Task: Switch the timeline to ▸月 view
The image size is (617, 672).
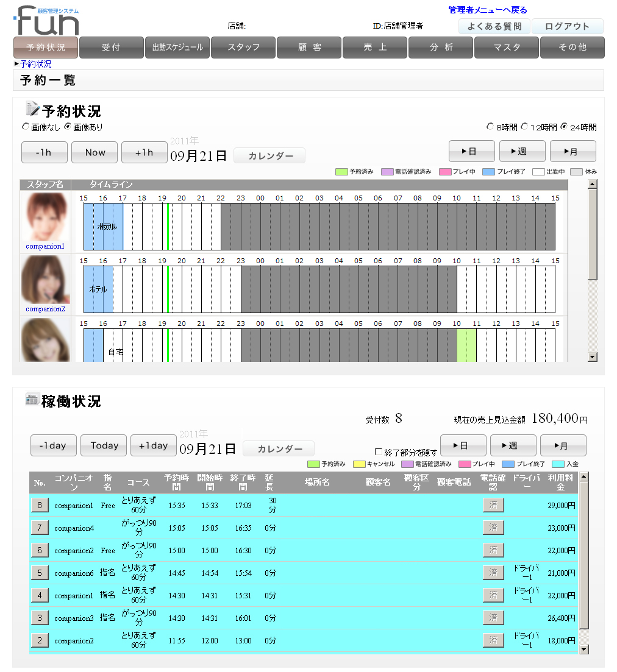Action: (x=572, y=152)
